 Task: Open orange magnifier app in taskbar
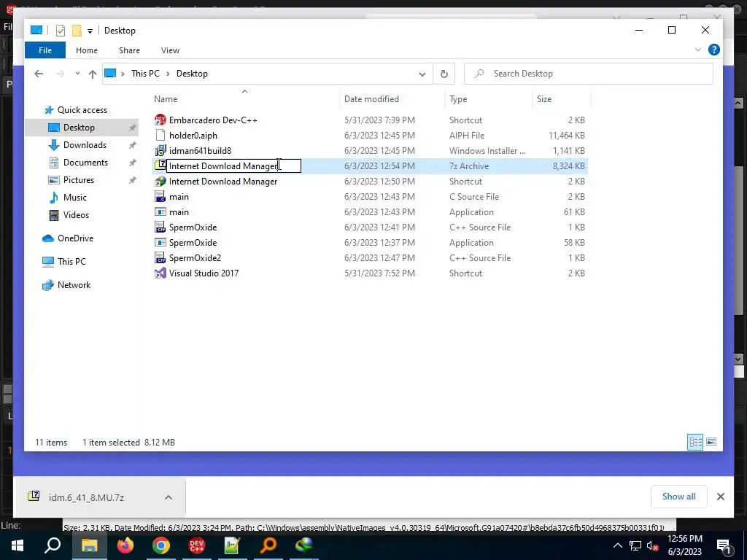268,545
